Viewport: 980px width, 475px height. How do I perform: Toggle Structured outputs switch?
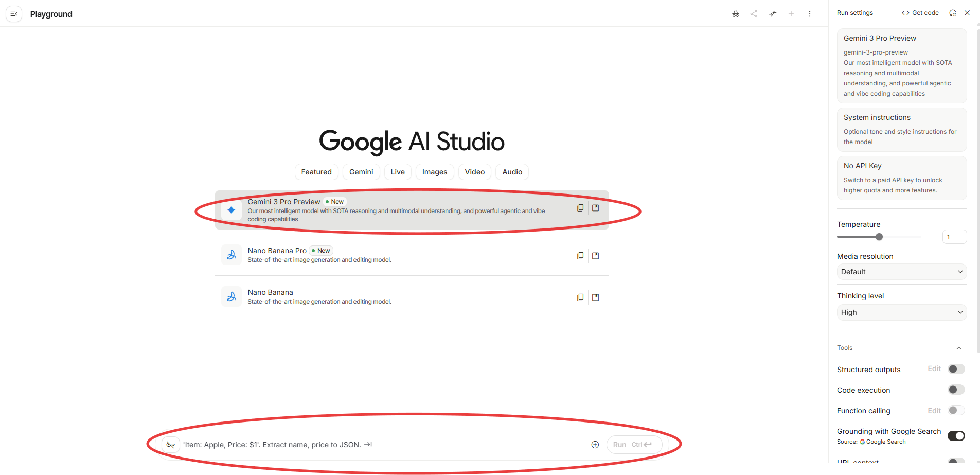pos(956,369)
